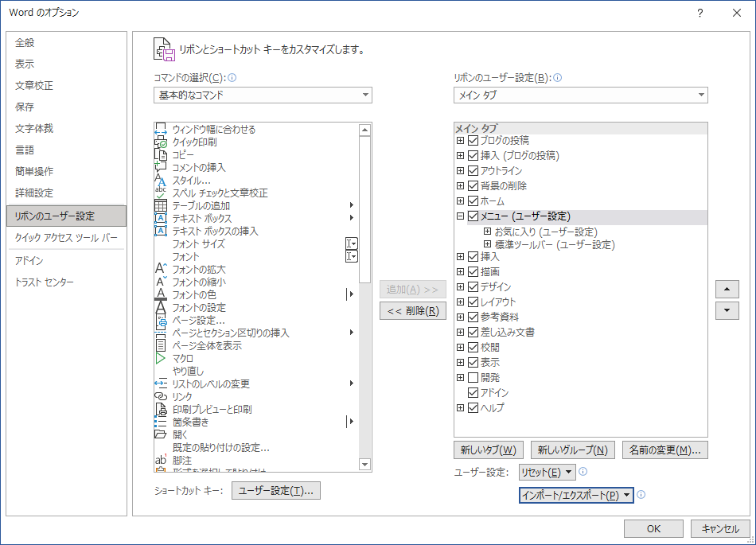Viewport: 756px width, 545px height.
Task: Select the ページ全体を表示 icon
Action: [x=161, y=345]
